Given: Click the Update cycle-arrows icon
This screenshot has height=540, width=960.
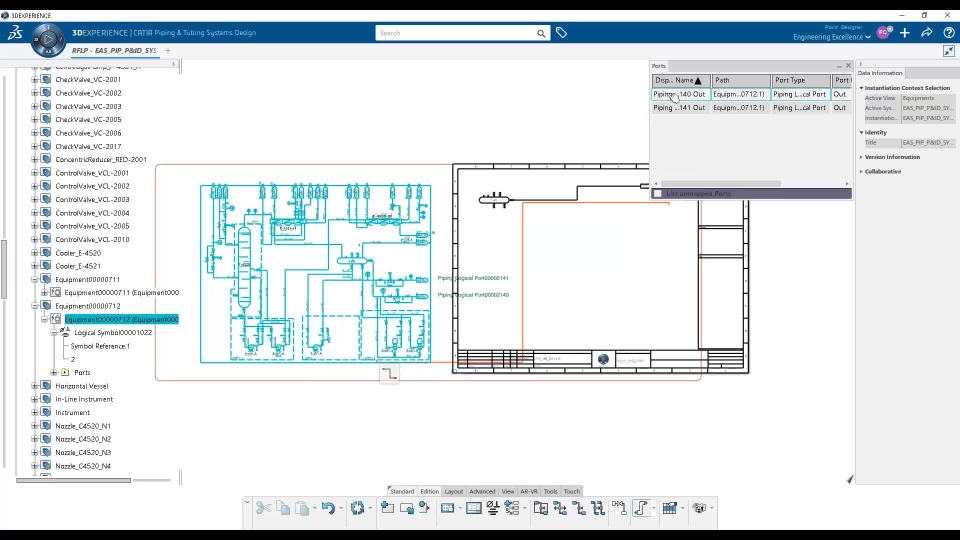Looking at the screenshot, I should click(x=358, y=508).
